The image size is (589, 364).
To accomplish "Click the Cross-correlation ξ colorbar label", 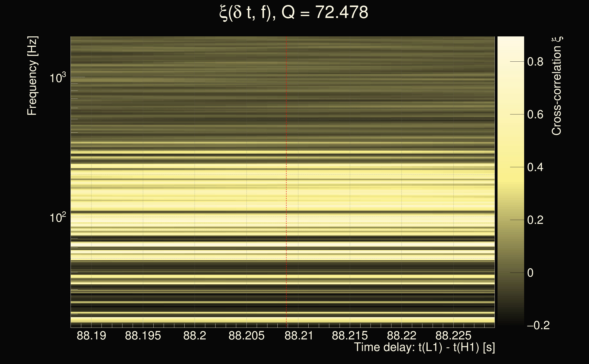I will [557, 86].
